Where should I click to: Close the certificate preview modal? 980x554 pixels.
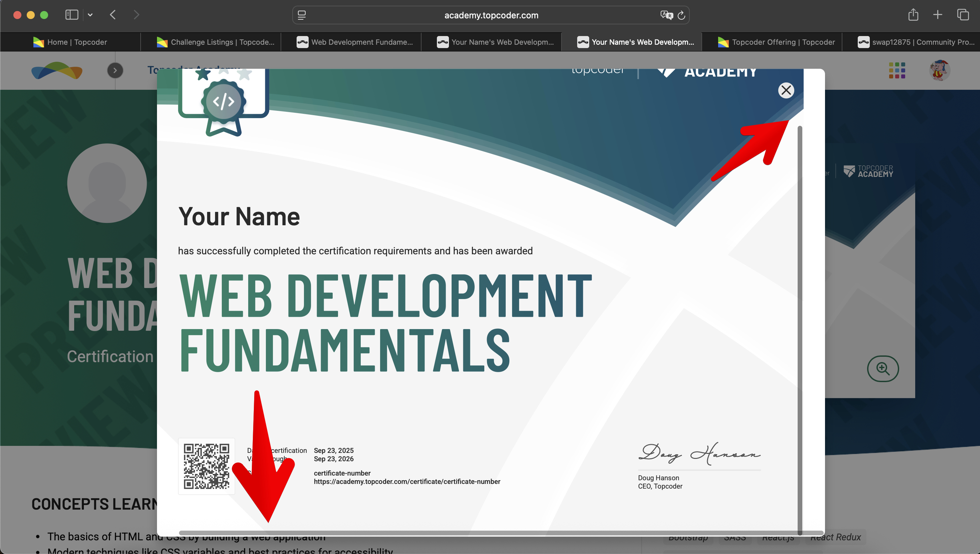[x=786, y=90]
